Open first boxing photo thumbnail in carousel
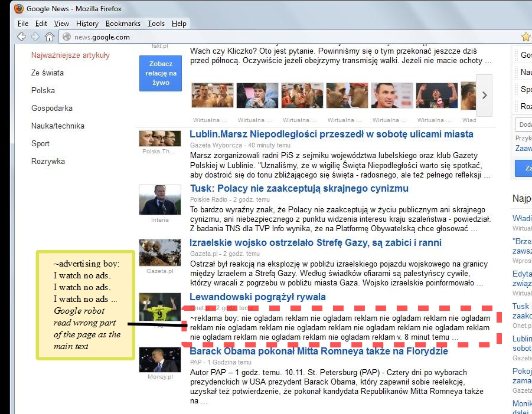The width and height of the screenshot is (532, 414). (213, 96)
